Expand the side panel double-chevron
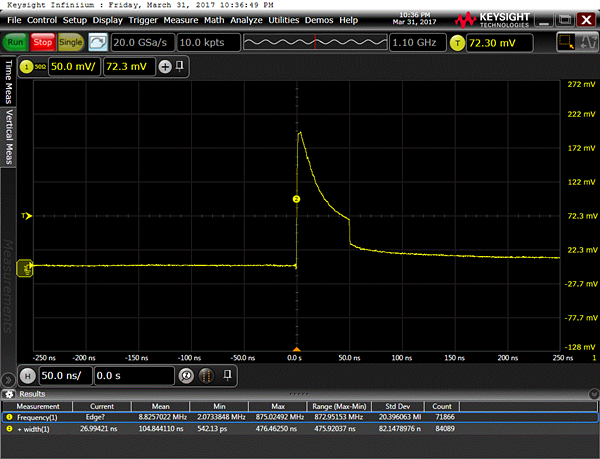 pos(7,380)
